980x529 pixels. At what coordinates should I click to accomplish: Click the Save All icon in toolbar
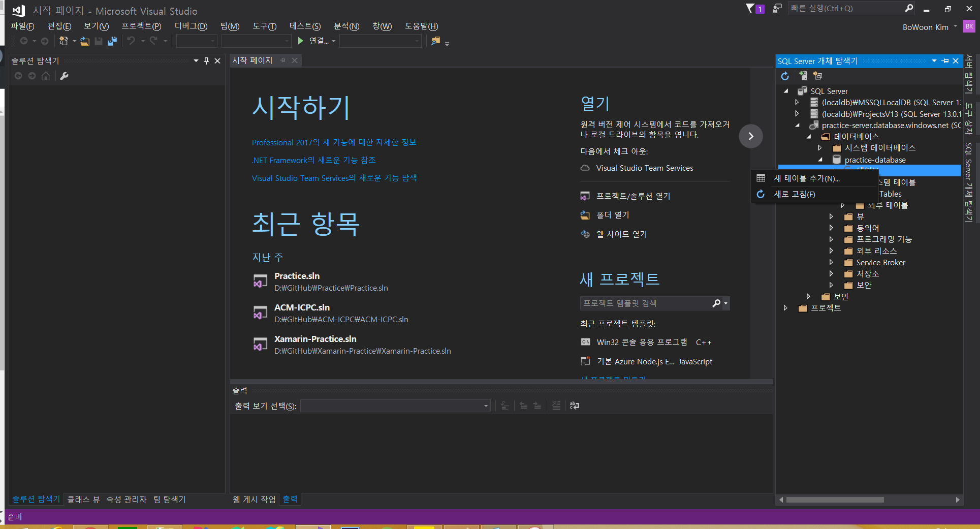(x=112, y=41)
